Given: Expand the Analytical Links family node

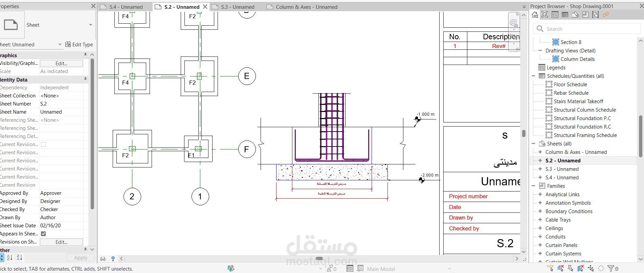Looking at the screenshot, I should coord(540,194).
